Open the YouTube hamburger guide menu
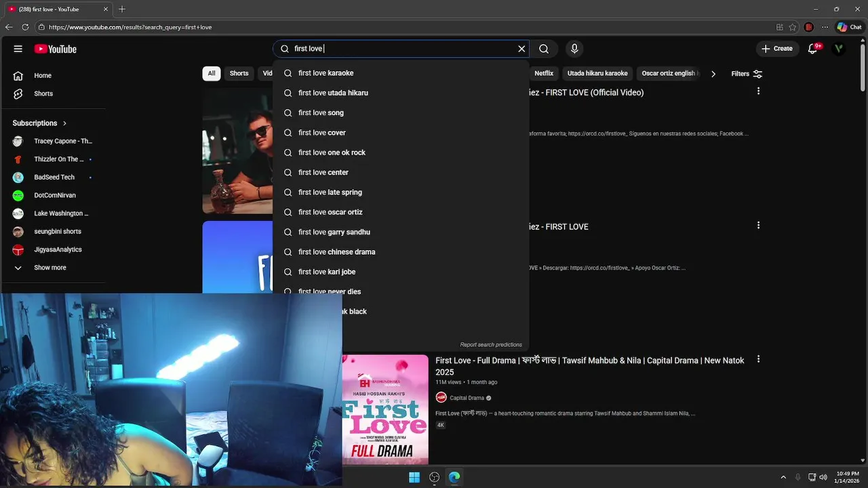The width and height of the screenshot is (868, 488). tap(18, 49)
